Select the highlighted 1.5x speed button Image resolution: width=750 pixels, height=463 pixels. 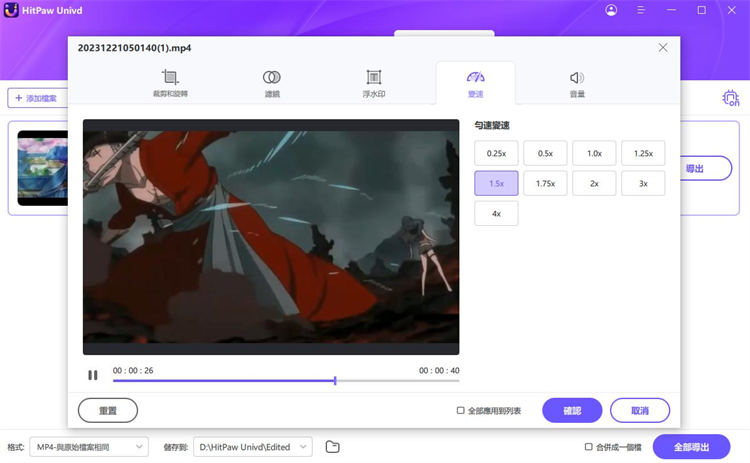point(496,183)
